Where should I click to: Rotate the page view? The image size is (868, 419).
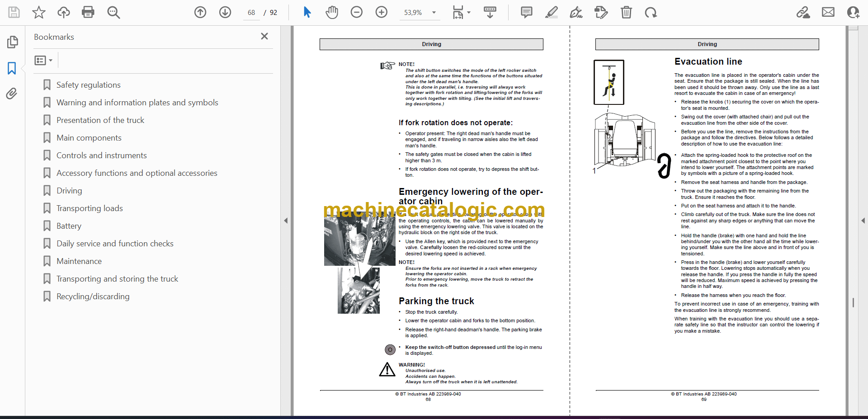(x=651, y=12)
